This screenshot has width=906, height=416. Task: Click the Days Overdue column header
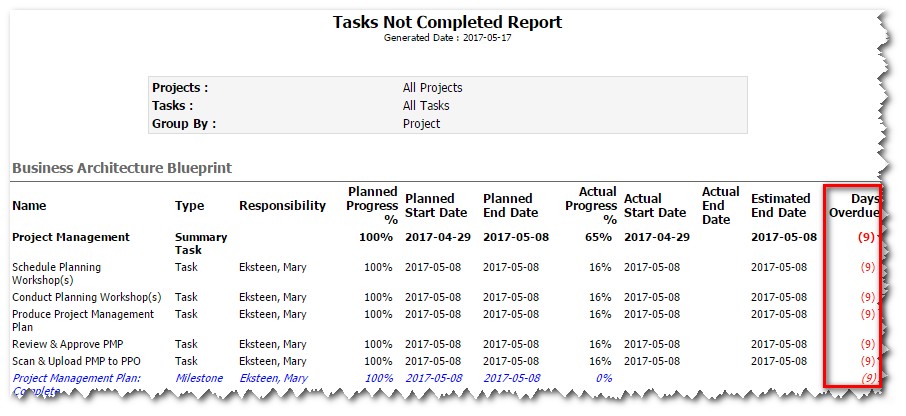click(854, 206)
